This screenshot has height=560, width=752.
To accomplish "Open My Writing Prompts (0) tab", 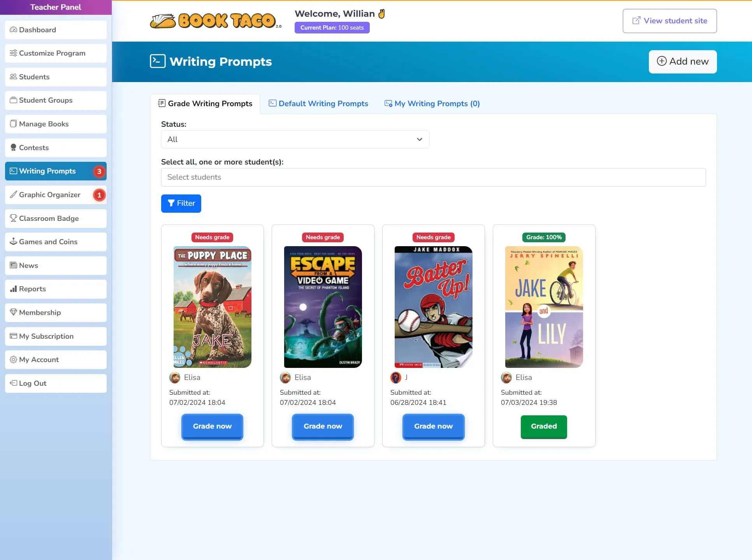I will point(432,104).
